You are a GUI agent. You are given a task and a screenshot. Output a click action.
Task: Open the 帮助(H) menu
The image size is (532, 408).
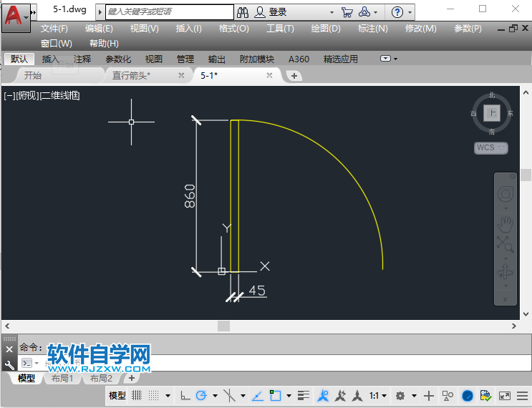click(104, 44)
